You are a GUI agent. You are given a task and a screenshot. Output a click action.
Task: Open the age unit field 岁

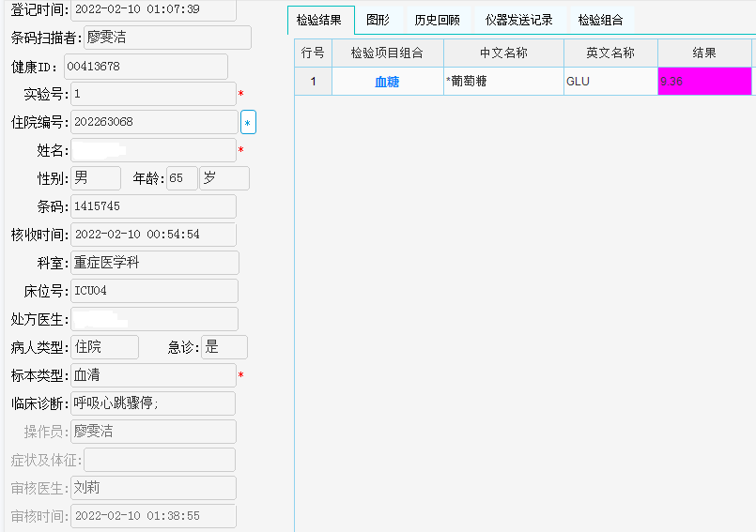[x=224, y=178]
